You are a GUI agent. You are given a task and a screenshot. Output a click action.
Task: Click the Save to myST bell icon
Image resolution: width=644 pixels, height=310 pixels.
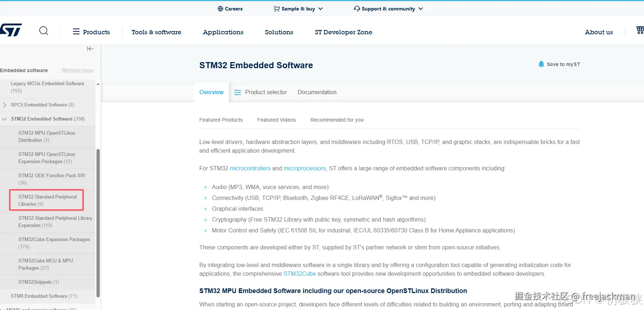(x=541, y=64)
